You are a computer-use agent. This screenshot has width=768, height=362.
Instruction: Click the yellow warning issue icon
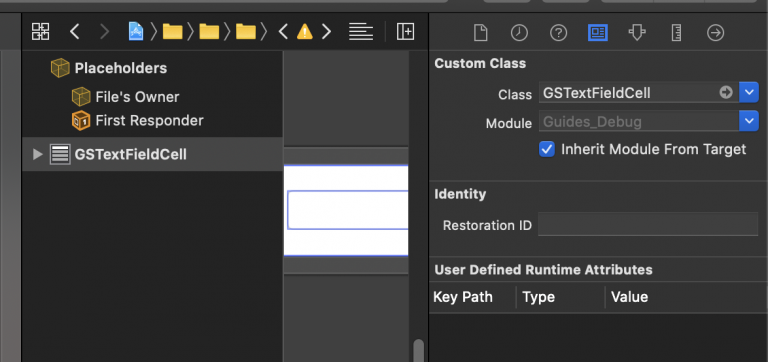click(x=305, y=32)
